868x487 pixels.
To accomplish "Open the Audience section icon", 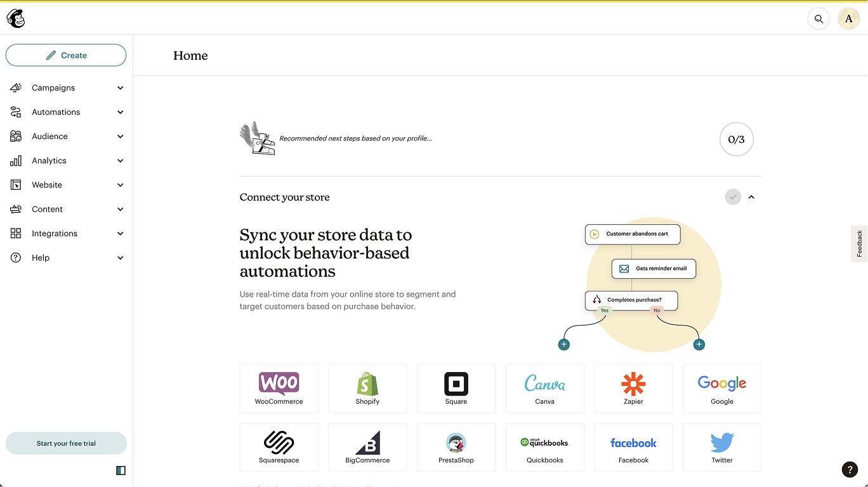I will tap(16, 136).
